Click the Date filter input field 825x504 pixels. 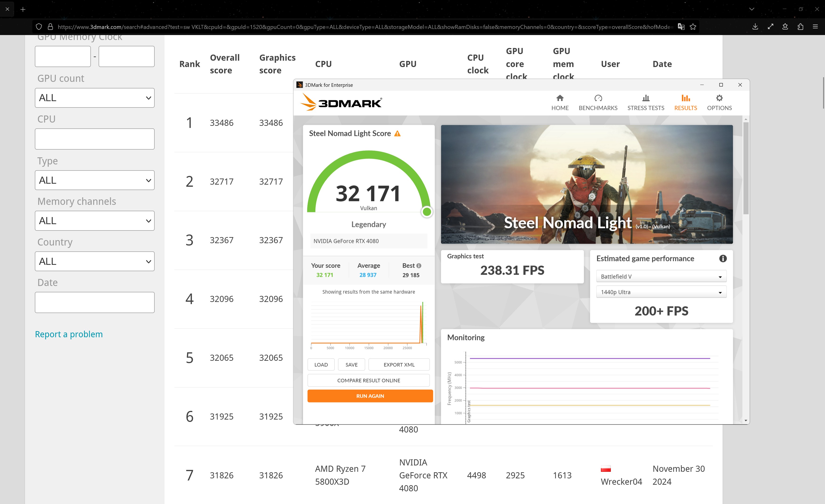95,302
